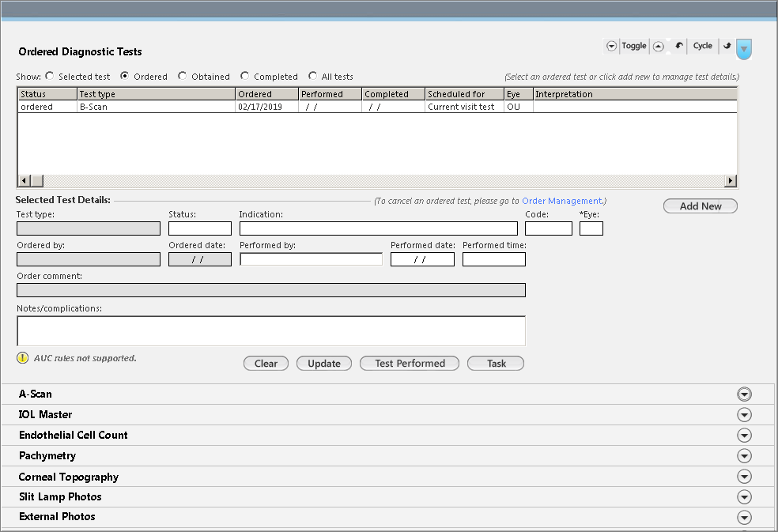This screenshot has height=532, width=778.
Task: Open the blue dropdown tab at top right
Action: click(x=744, y=49)
